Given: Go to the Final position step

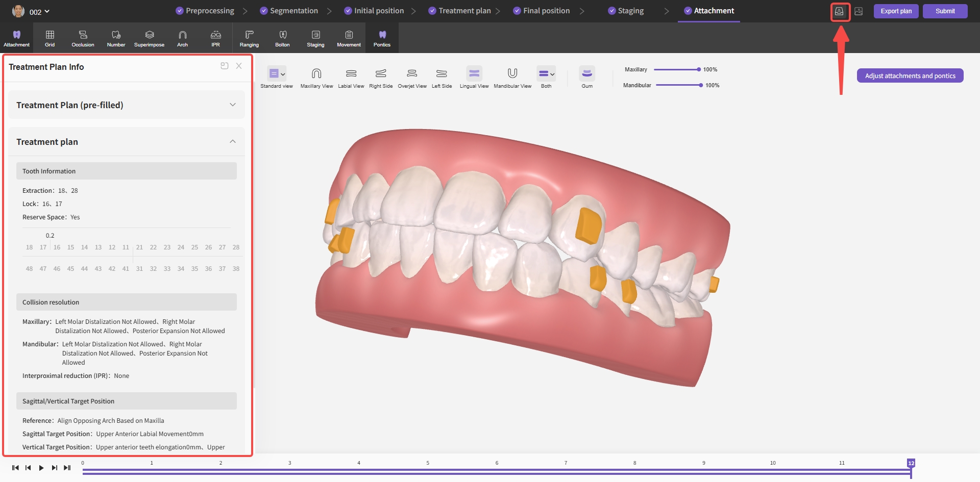Looking at the screenshot, I should coord(541,11).
